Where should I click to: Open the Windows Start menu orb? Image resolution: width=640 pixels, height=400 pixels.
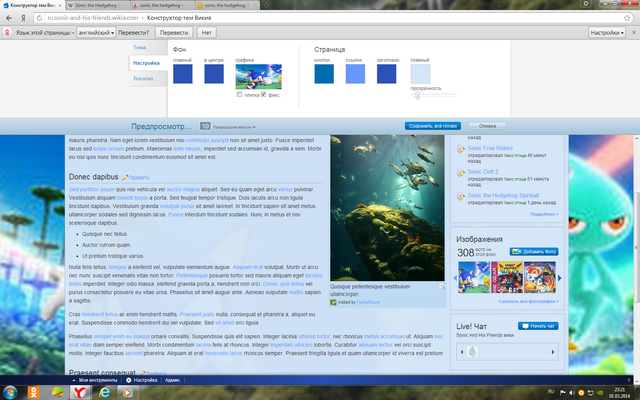[10, 393]
